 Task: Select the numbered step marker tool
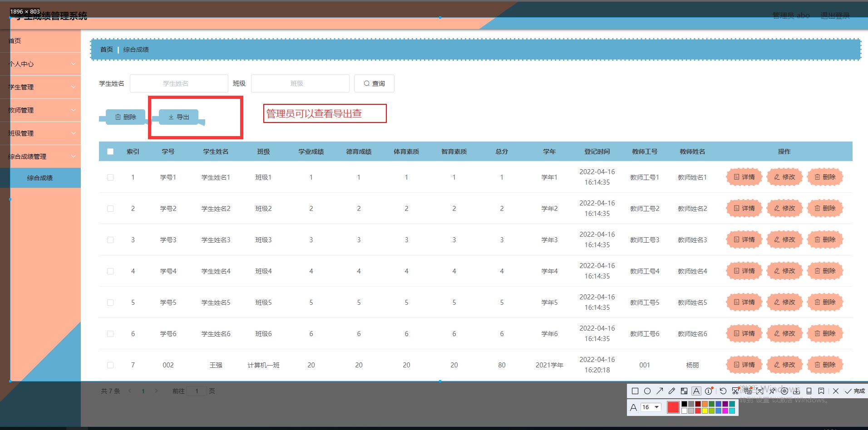tap(709, 391)
